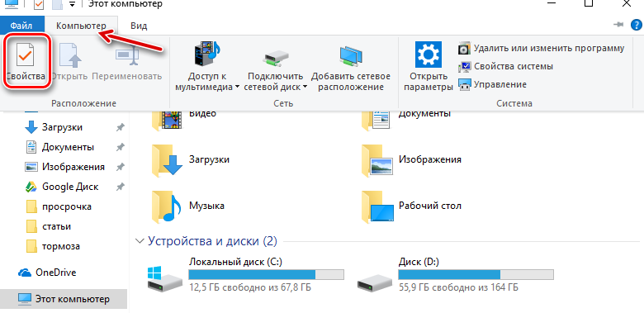Switch to the Вид tab
Viewport: 644px width, 313px height.
[x=139, y=26]
